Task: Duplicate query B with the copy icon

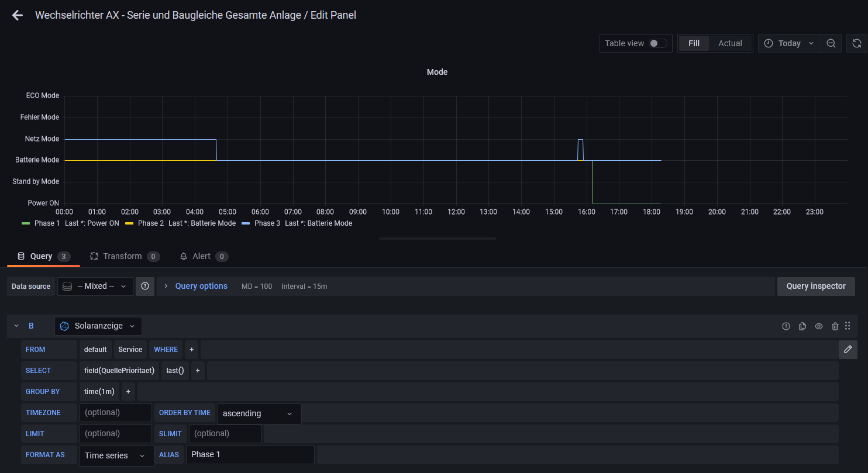Action: click(x=802, y=326)
